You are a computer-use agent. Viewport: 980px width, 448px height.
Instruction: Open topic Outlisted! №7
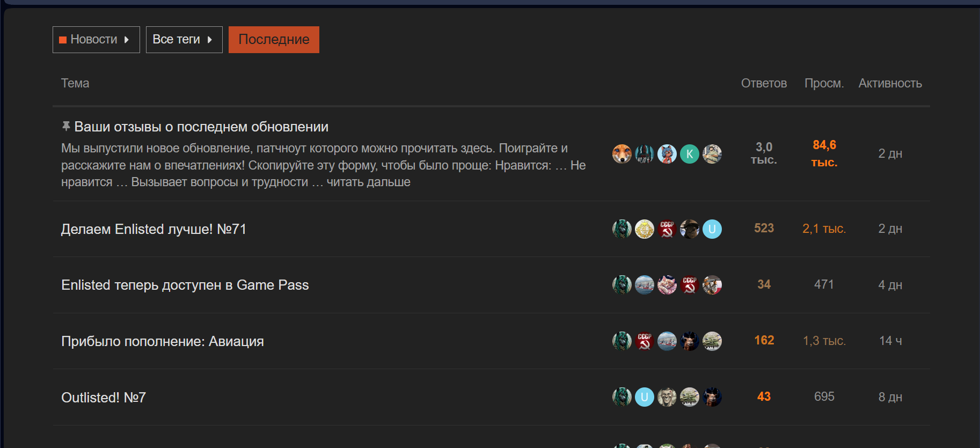[x=104, y=398]
